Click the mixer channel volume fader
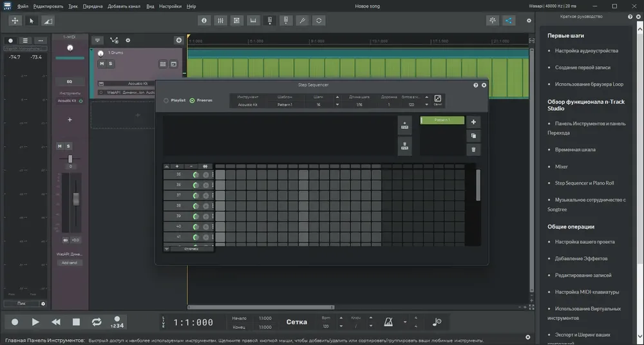Image resolution: width=644 pixels, height=345 pixels. coord(76,199)
